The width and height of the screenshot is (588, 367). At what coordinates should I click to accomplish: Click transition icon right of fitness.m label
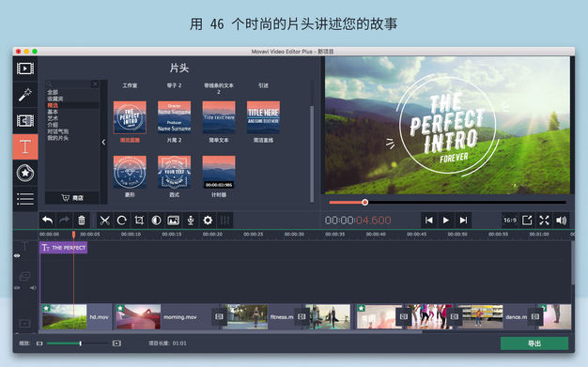click(x=302, y=317)
